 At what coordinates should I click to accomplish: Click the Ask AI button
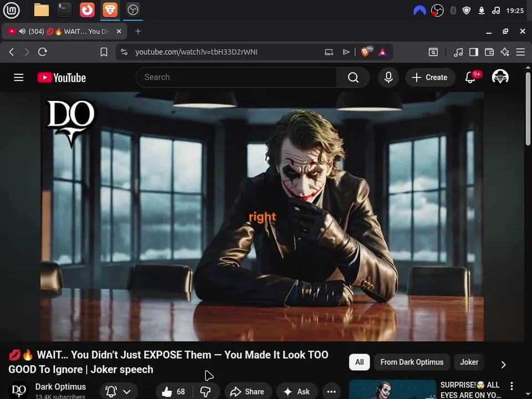(x=297, y=392)
